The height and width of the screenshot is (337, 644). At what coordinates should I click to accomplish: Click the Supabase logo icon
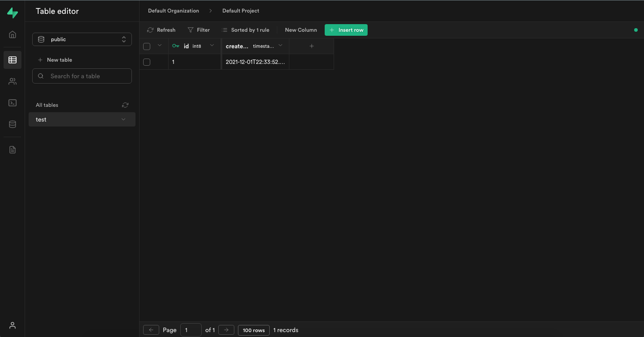pos(13,13)
